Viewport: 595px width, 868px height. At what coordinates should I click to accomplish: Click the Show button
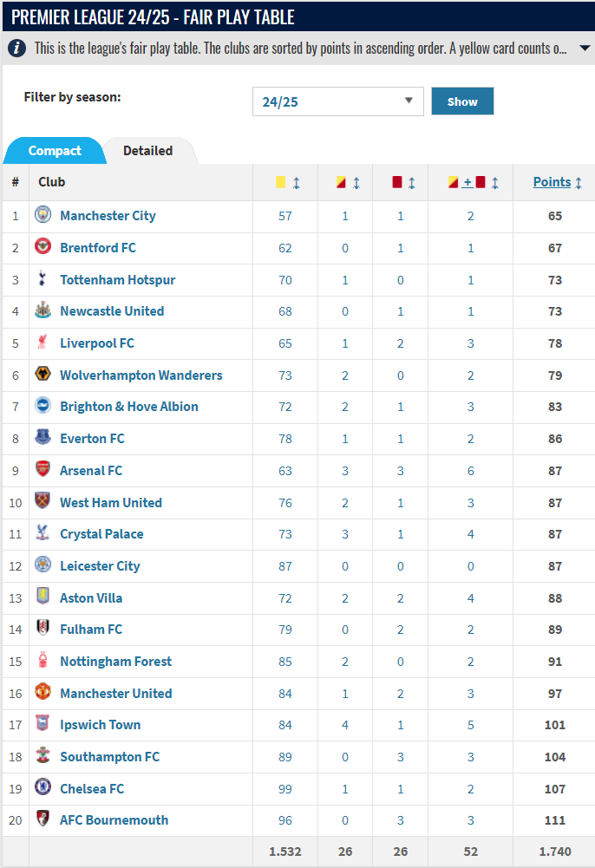[x=462, y=101]
